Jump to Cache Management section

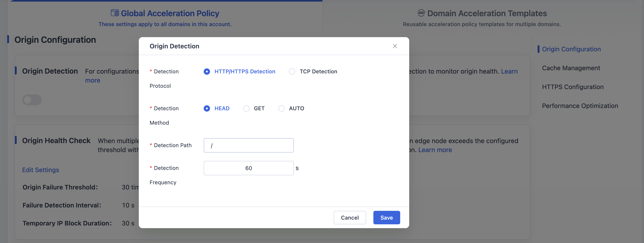571,68
